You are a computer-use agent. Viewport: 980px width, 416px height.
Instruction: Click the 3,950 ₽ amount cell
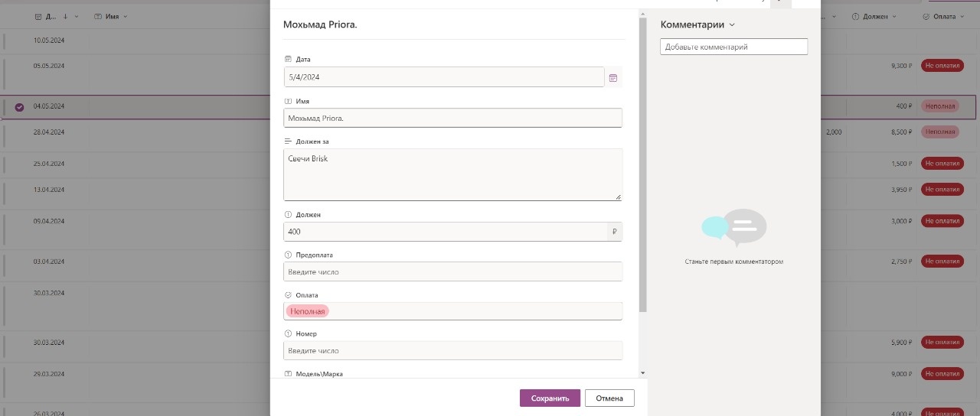pos(902,190)
